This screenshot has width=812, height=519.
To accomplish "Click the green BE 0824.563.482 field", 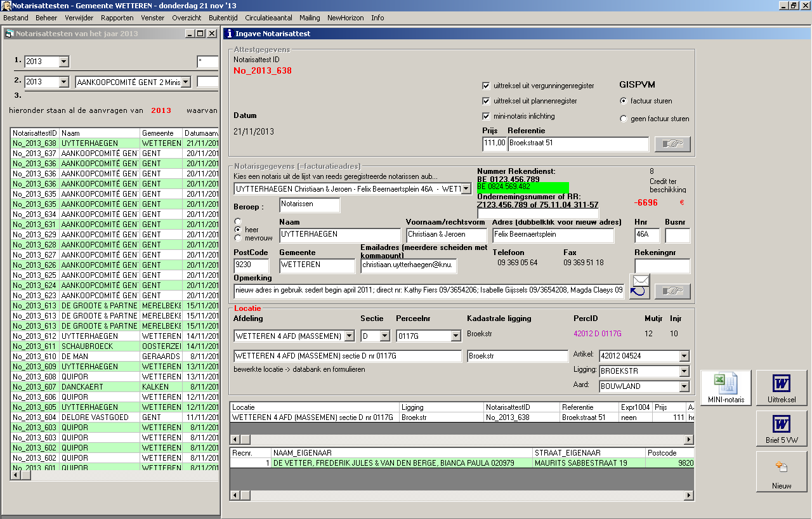I will pyautogui.click(x=523, y=187).
